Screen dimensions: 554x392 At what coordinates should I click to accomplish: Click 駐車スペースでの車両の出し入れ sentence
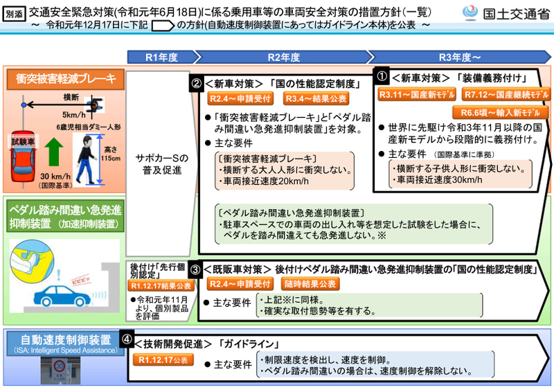click(350, 230)
